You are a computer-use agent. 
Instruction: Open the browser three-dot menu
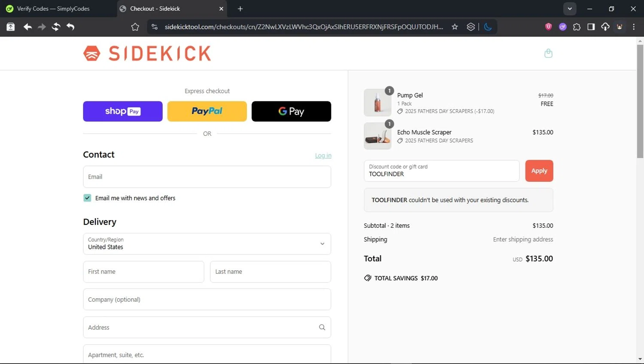[634, 27]
